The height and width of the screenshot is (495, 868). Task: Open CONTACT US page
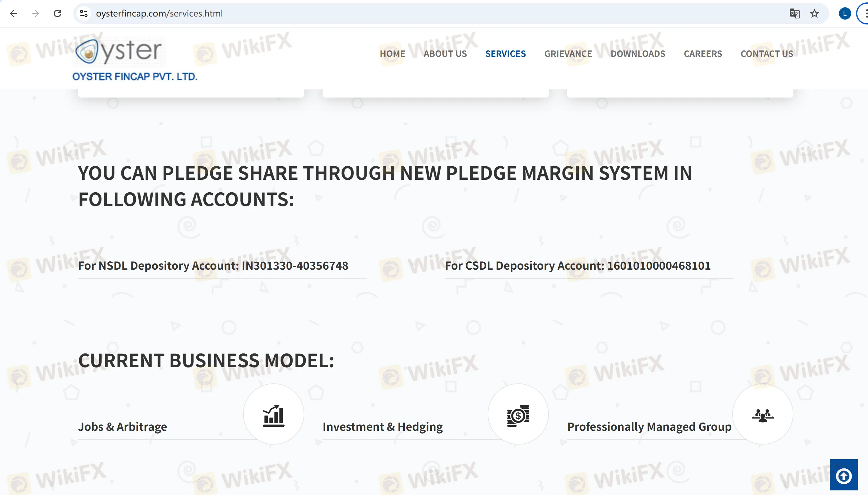tap(767, 54)
